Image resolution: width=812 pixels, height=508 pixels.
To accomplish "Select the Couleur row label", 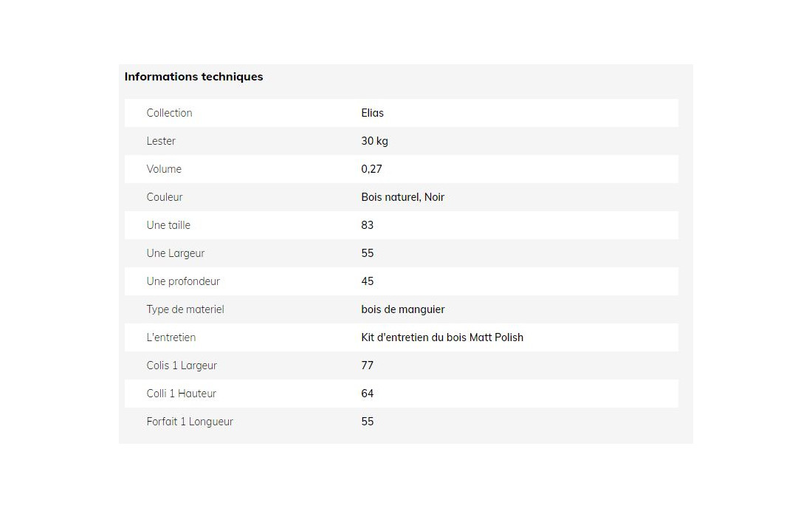I will pos(165,197).
